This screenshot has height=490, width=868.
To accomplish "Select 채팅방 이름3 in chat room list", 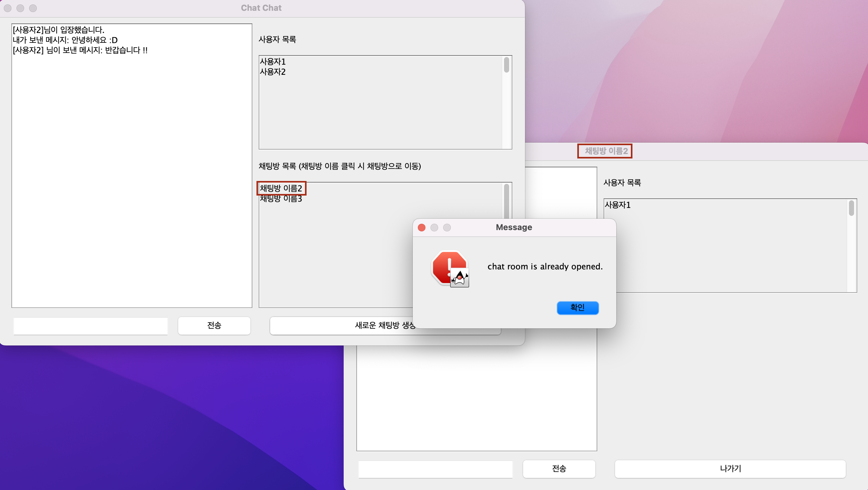I will [x=281, y=199].
